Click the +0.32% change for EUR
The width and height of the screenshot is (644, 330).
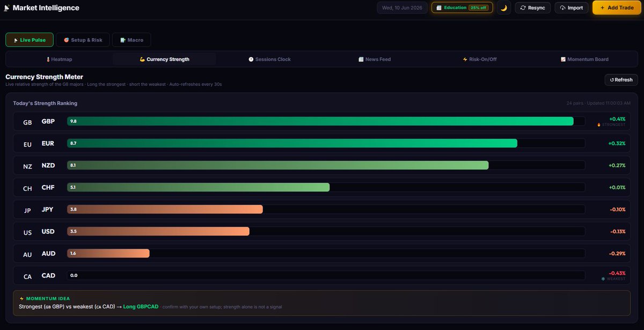click(617, 143)
